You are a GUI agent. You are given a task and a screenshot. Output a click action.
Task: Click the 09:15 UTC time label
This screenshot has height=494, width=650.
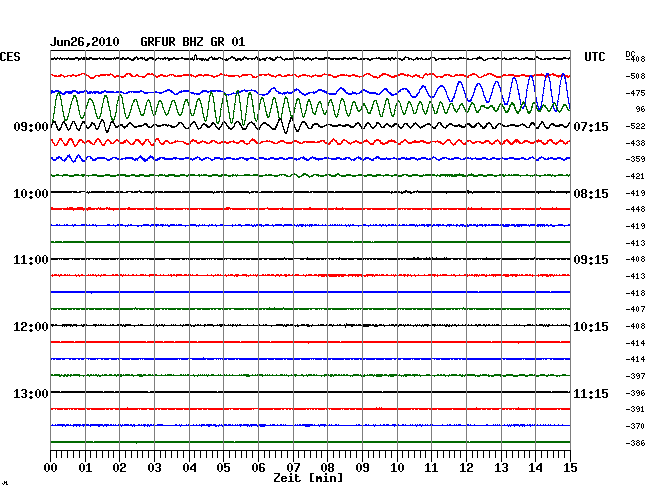(x=591, y=260)
